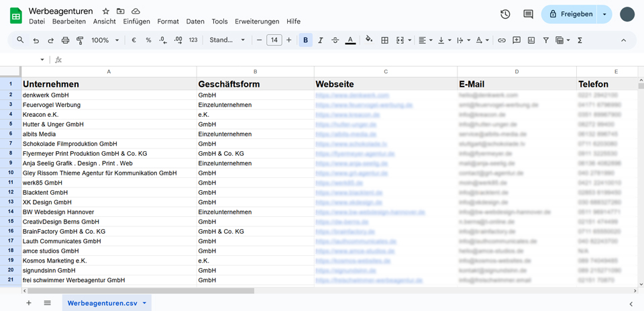Open the functions sigma menu
The image size is (644, 311).
tap(580, 40)
